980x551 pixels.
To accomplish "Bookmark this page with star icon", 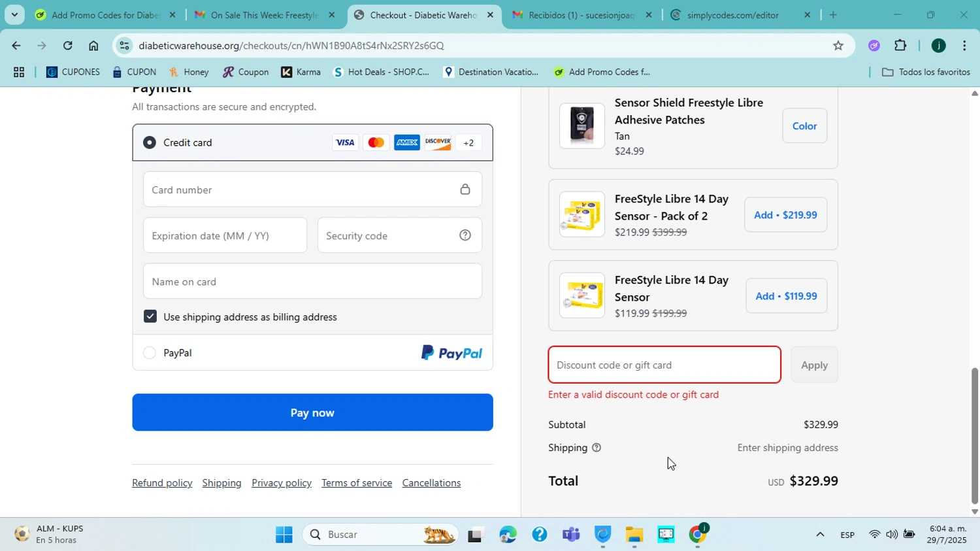I will click(838, 46).
